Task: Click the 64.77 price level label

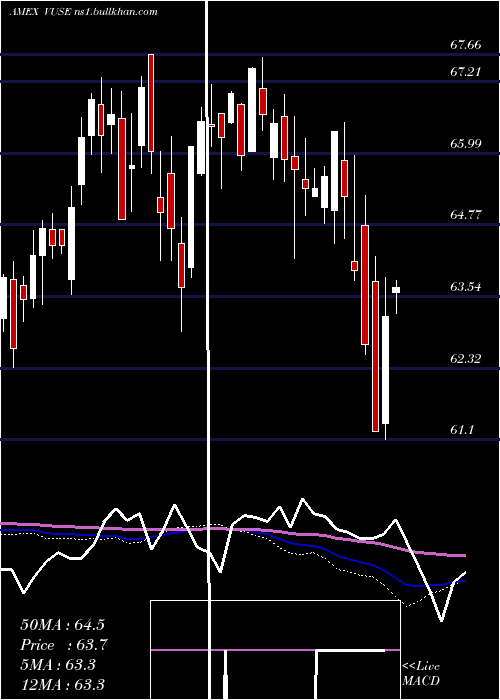Action: [x=466, y=215]
